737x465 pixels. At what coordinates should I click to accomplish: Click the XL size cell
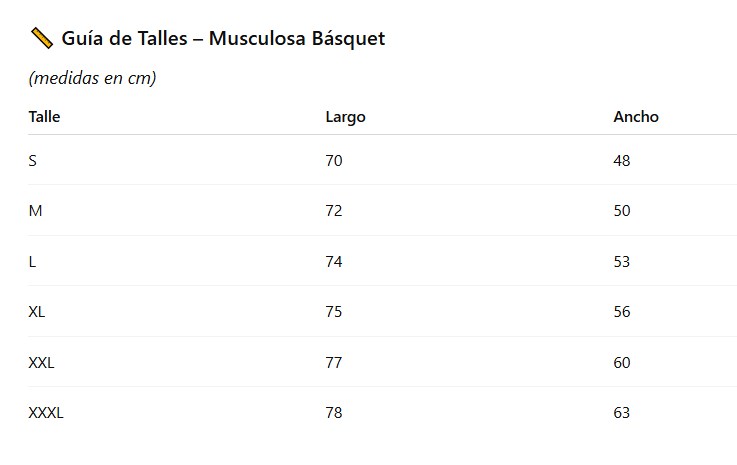[x=37, y=311]
